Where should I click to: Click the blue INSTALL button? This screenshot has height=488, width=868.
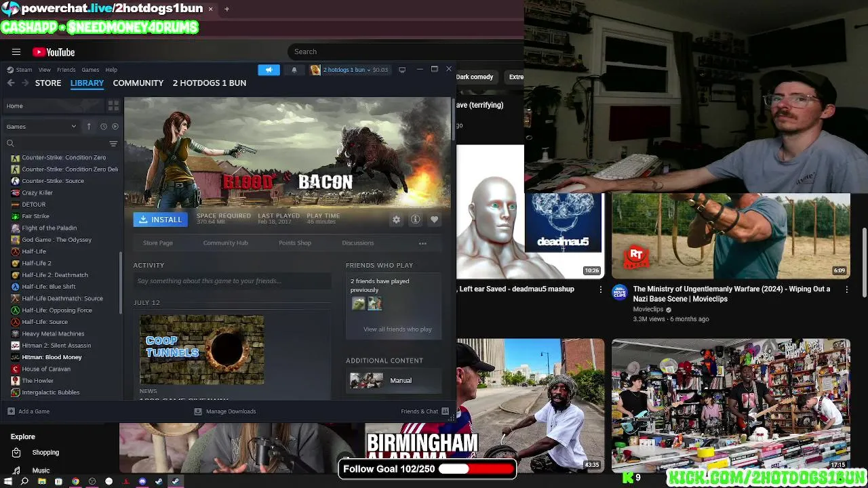tap(161, 220)
